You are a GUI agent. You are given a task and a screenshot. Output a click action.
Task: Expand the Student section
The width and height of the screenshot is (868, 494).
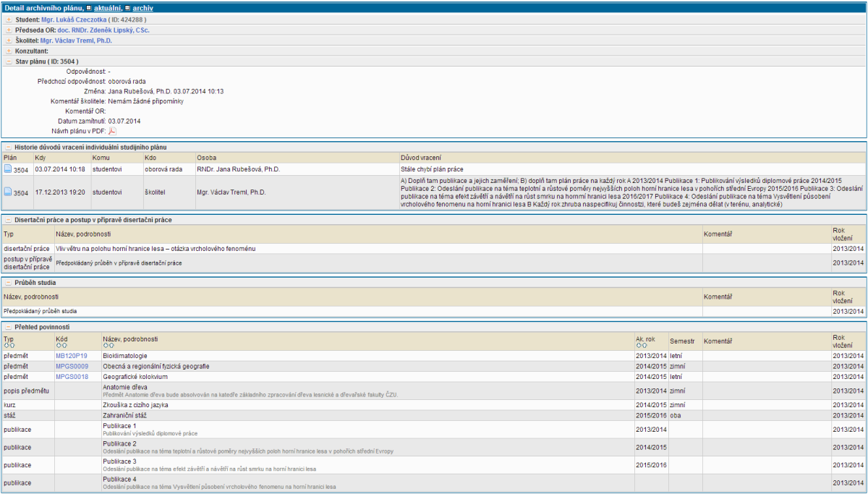pyautogui.click(x=9, y=20)
